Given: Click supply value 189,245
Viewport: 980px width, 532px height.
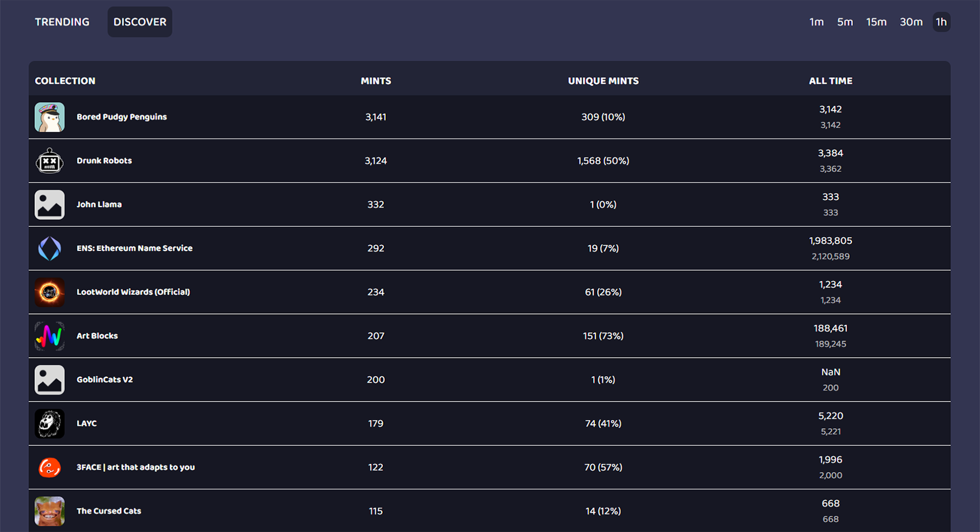Looking at the screenshot, I should pyautogui.click(x=831, y=344).
